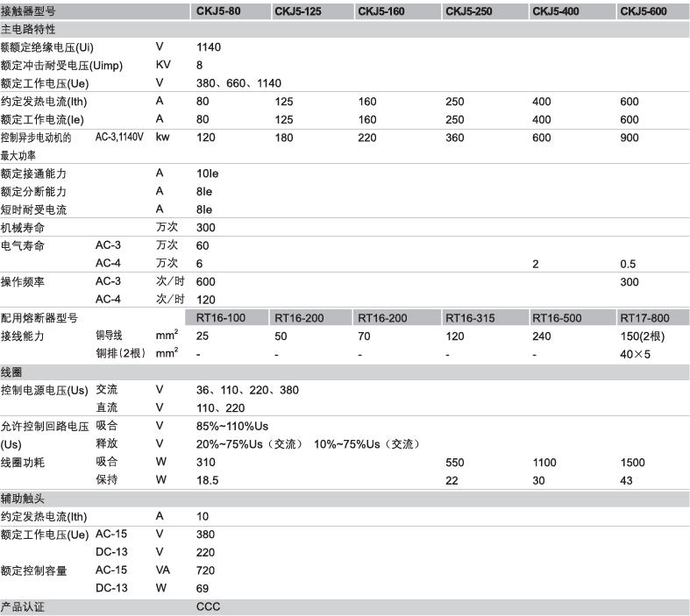Select the RT17-800 fuse model cell
Image resolution: width=690 pixels, height=616 pixels.
(x=645, y=317)
